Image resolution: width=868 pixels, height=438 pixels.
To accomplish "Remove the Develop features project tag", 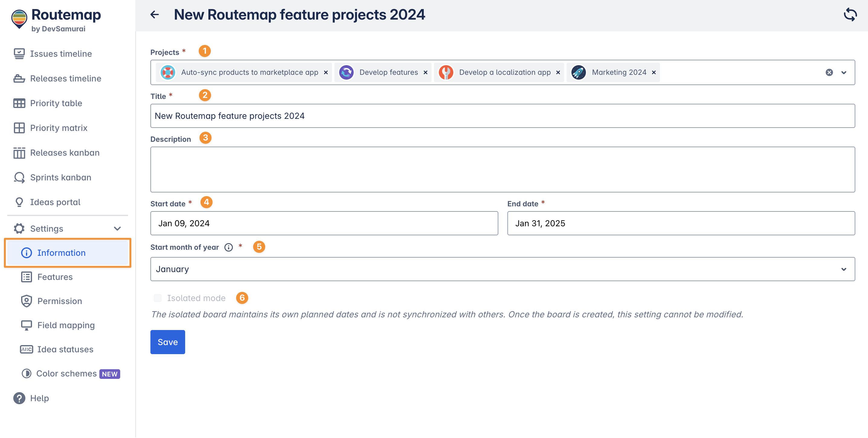I will pos(426,72).
